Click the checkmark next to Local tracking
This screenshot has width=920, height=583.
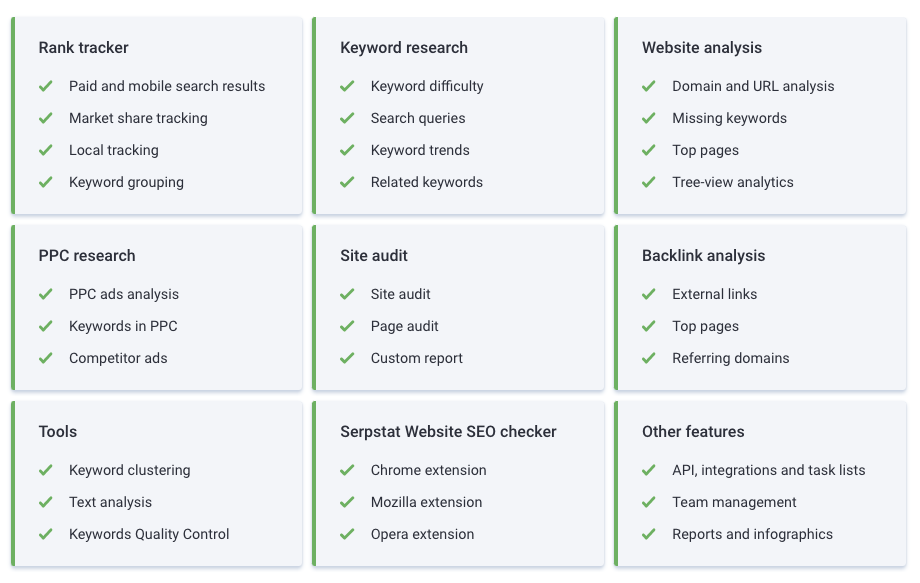pos(46,150)
